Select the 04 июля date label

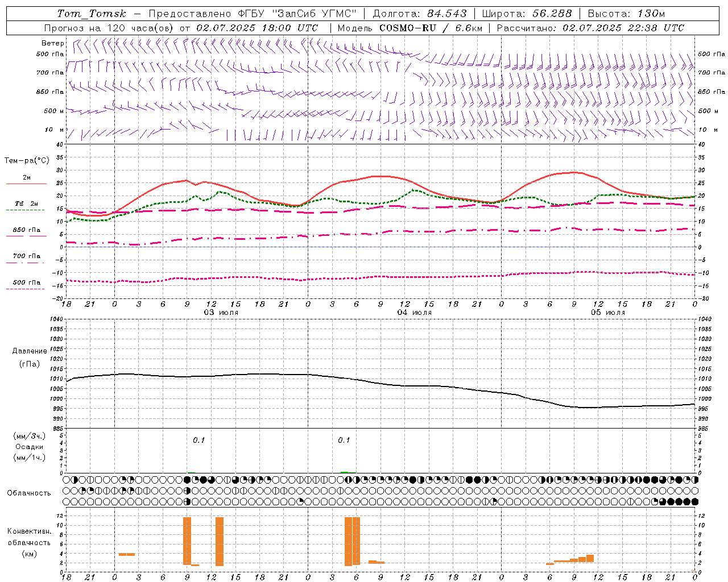click(x=415, y=313)
